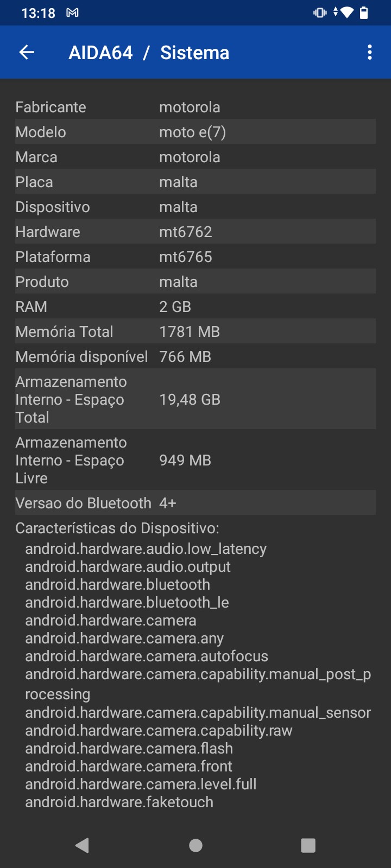The image size is (391, 868).
Task: Tap the AIDA64 / Sistema title
Action: click(x=149, y=53)
